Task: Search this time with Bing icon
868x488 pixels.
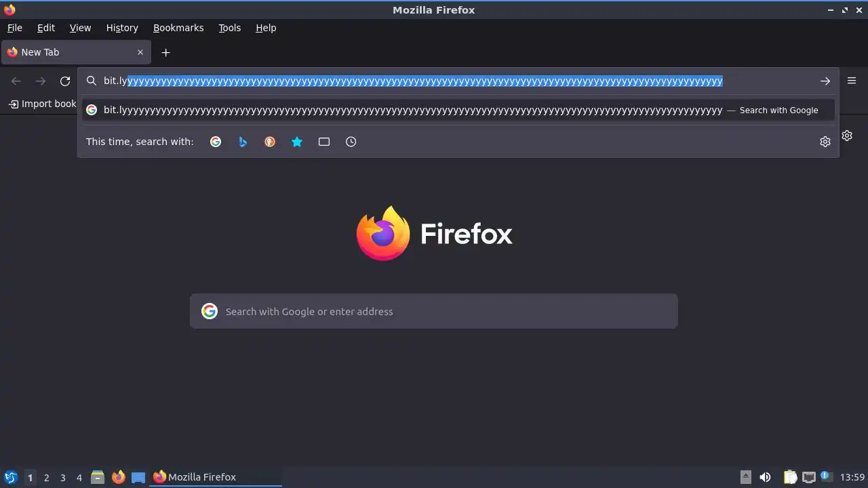Action: point(243,142)
